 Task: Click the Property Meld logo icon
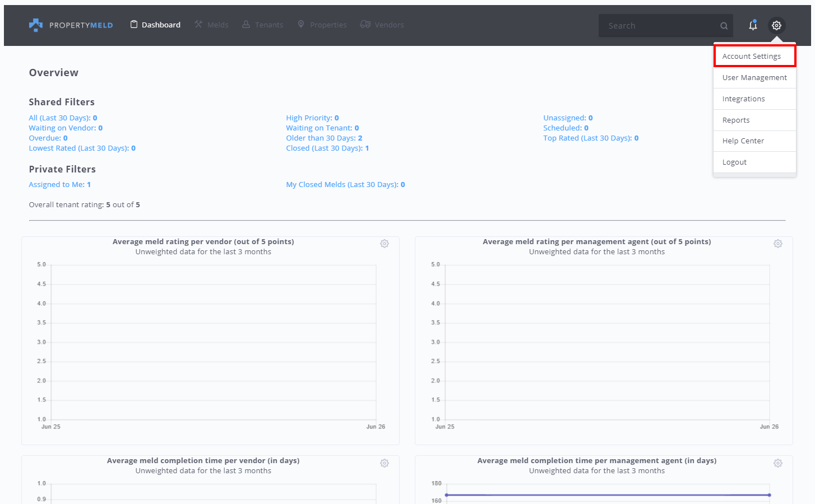36,25
